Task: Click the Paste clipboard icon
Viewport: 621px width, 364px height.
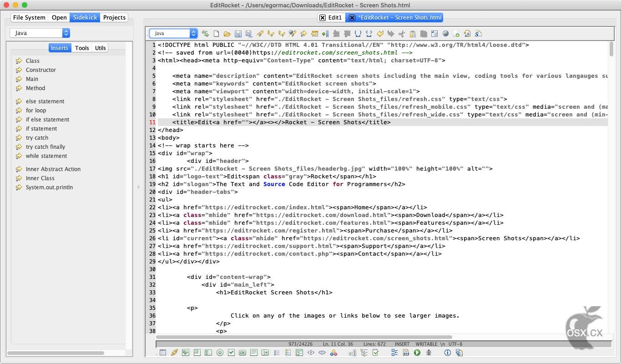Action: coord(413,34)
